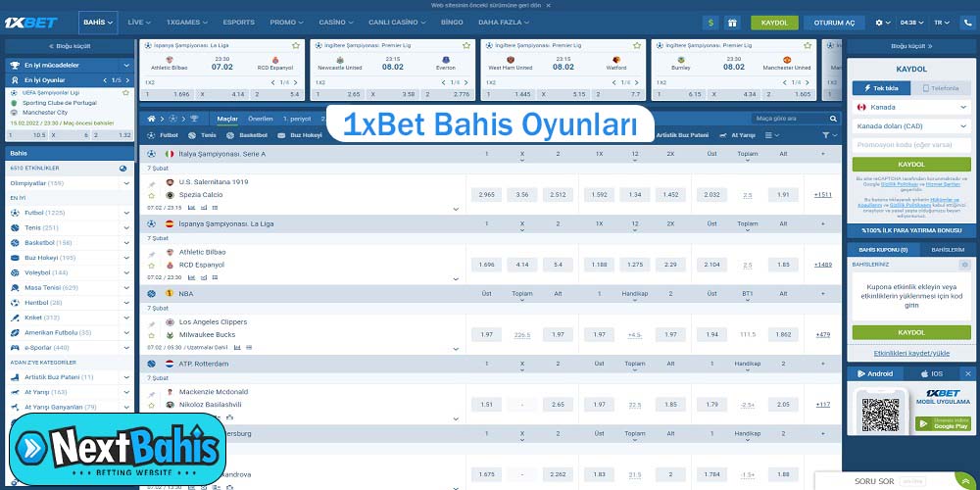Open the BAHİS menu

click(98, 23)
